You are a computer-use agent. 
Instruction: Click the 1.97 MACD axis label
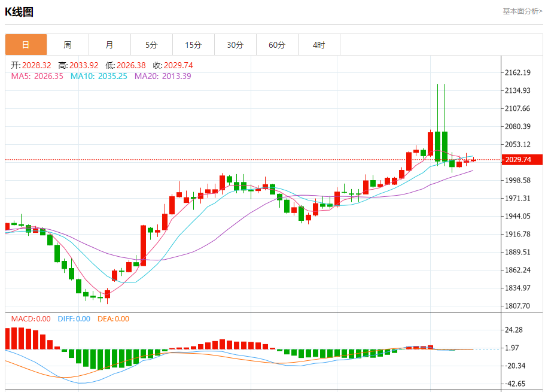(512, 348)
